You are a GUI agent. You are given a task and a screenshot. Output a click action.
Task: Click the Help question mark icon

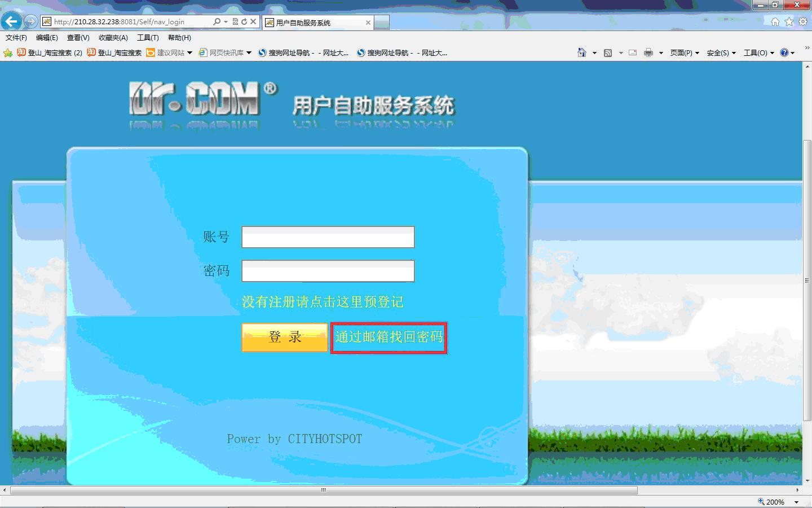[x=784, y=52]
